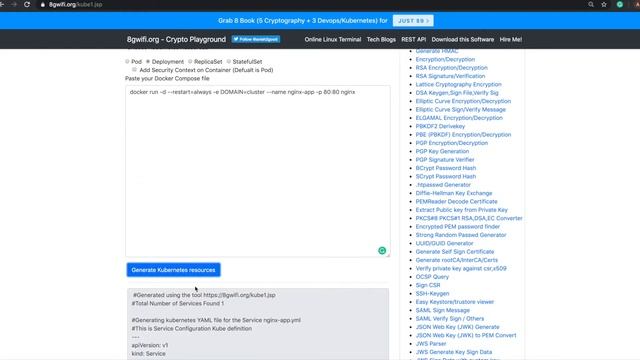Screen dimensions: 640x360
Task: Open the .htpasswd Generator link
Action: click(443, 185)
